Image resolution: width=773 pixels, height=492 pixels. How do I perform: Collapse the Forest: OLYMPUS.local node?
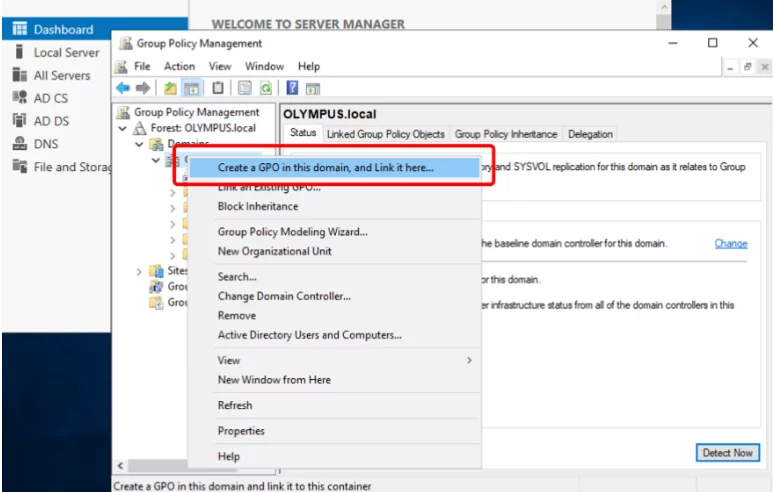(x=122, y=129)
